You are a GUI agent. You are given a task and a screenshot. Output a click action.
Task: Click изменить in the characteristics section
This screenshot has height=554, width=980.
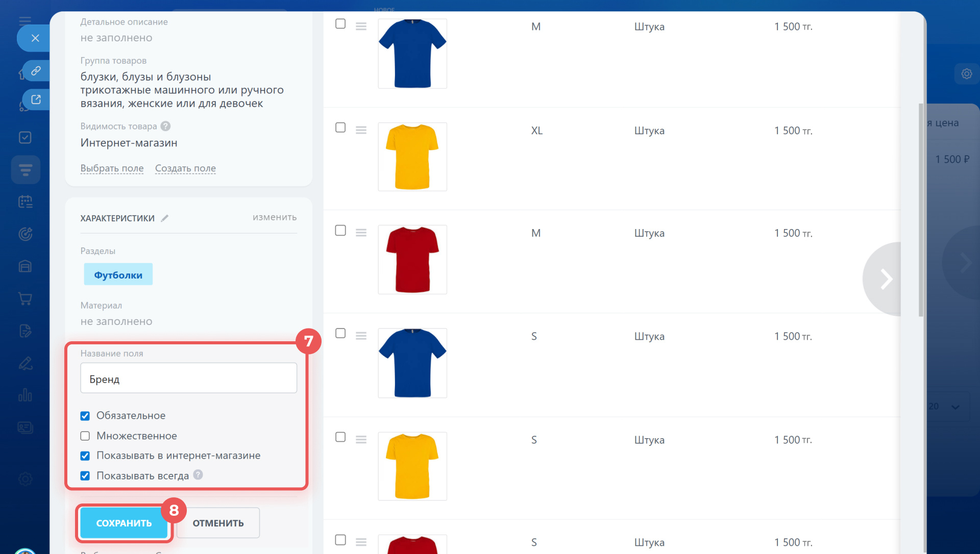click(x=275, y=217)
